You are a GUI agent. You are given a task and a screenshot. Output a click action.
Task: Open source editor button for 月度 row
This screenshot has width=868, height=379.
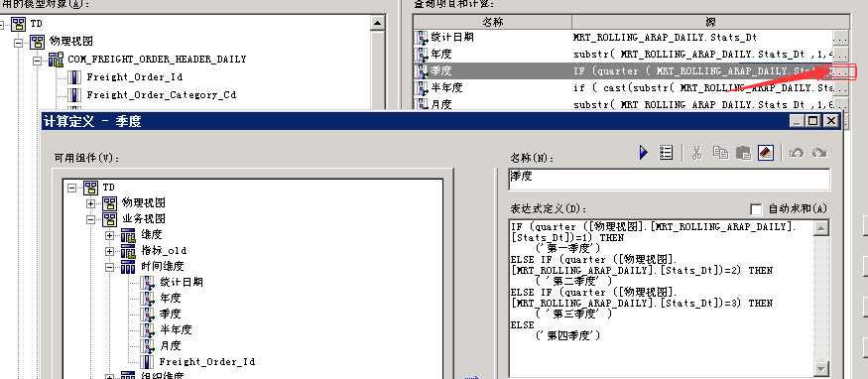click(840, 104)
